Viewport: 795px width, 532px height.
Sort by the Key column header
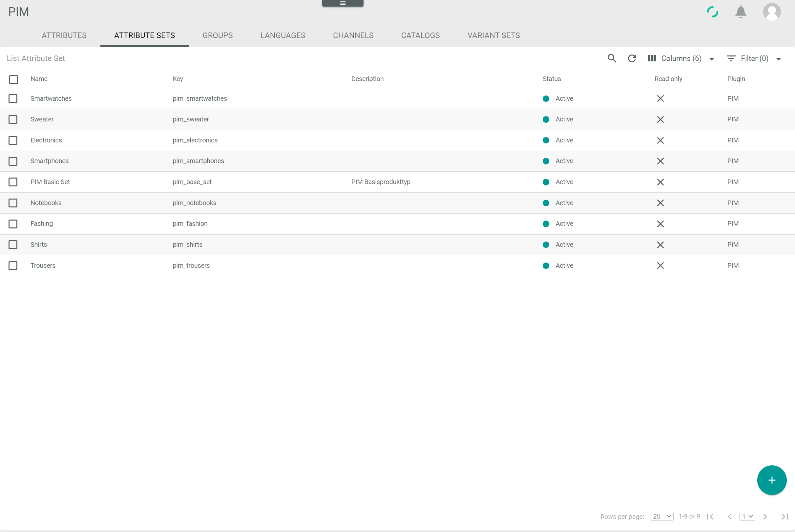pos(178,79)
